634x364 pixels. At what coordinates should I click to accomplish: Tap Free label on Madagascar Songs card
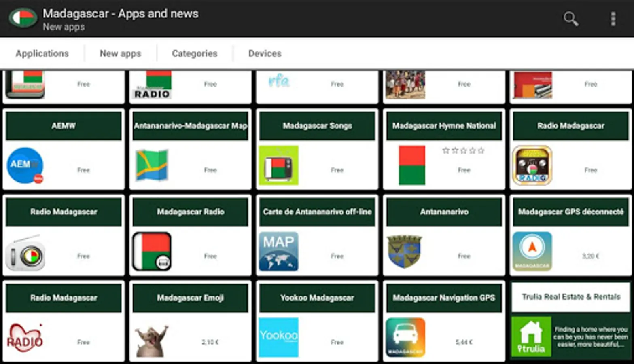pos(337,170)
